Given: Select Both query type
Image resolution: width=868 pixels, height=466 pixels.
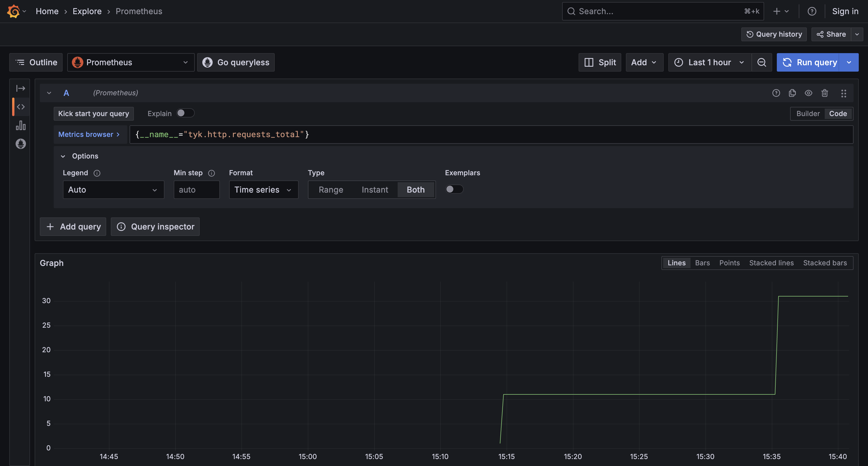Looking at the screenshot, I should pos(416,190).
